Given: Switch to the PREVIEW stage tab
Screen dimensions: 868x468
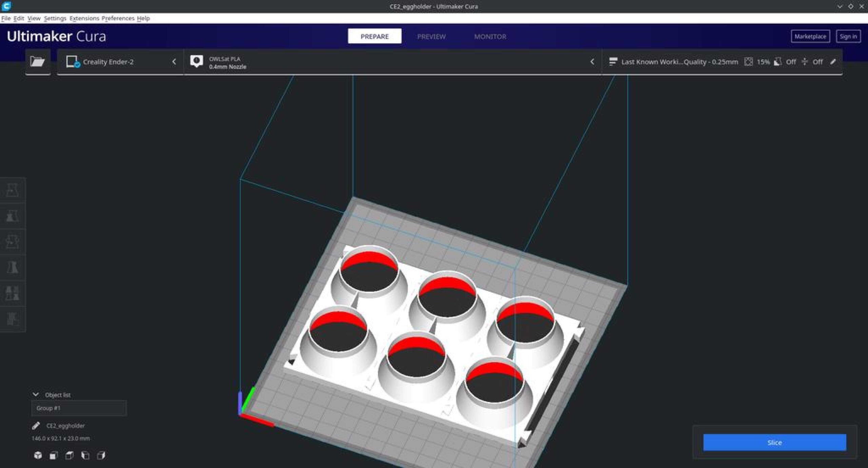Looking at the screenshot, I should pyautogui.click(x=431, y=36).
